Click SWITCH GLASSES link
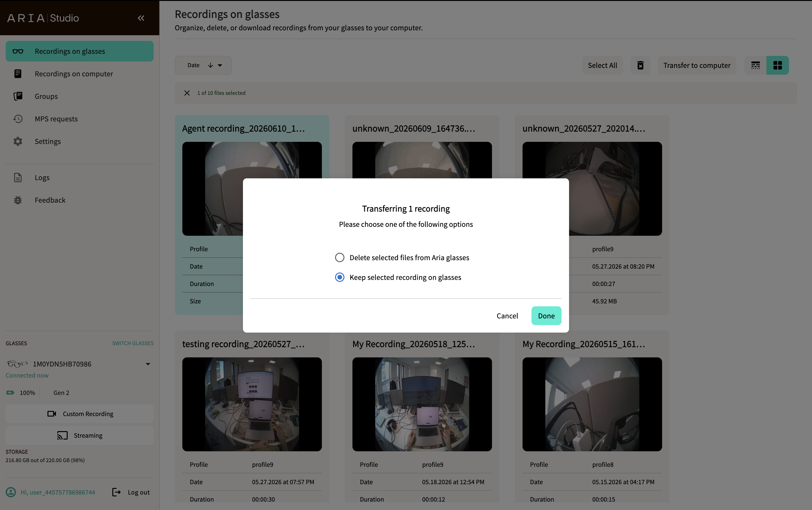The width and height of the screenshot is (812, 510). [x=133, y=343]
